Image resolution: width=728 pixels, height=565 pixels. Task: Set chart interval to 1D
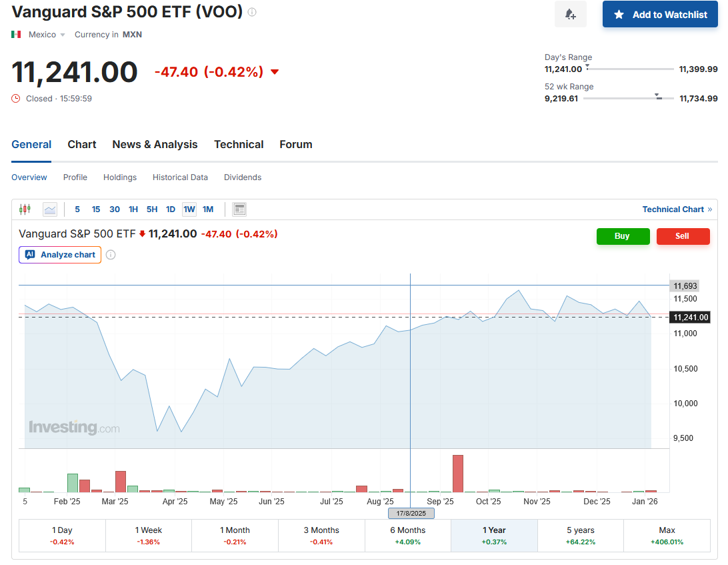171,209
